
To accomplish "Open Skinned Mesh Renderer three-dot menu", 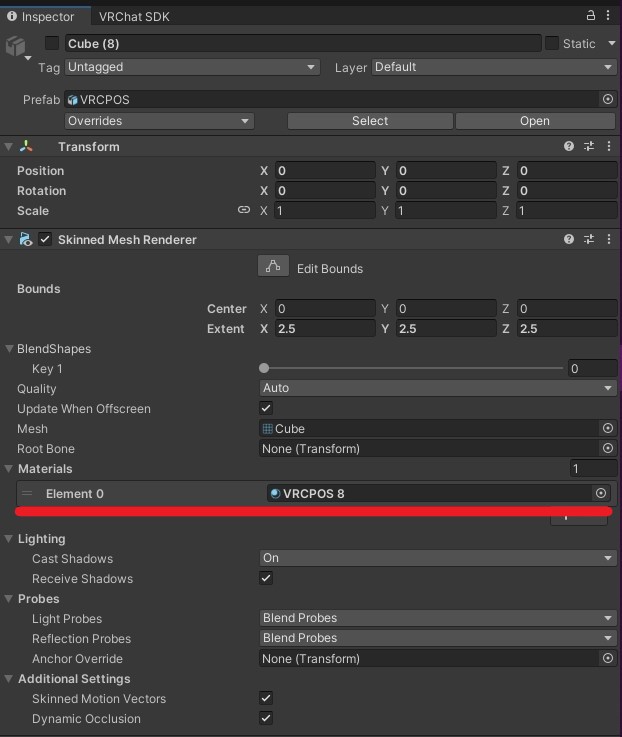I will click(x=609, y=239).
